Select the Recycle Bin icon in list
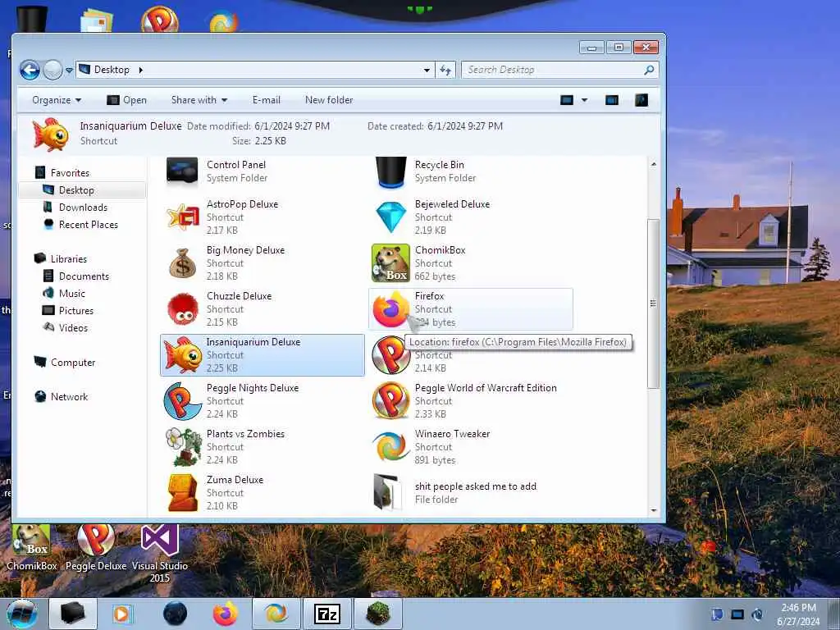Viewport: 840px width, 630px height. click(390, 171)
